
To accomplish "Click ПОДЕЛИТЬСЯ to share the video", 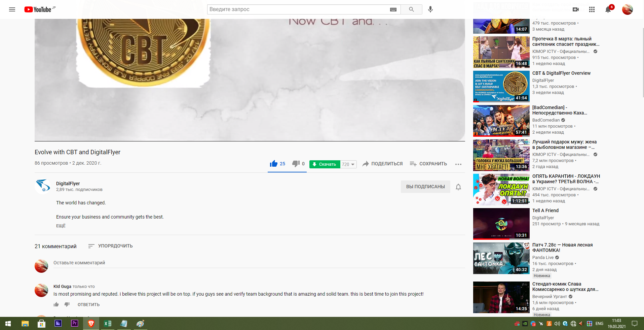I will click(382, 164).
